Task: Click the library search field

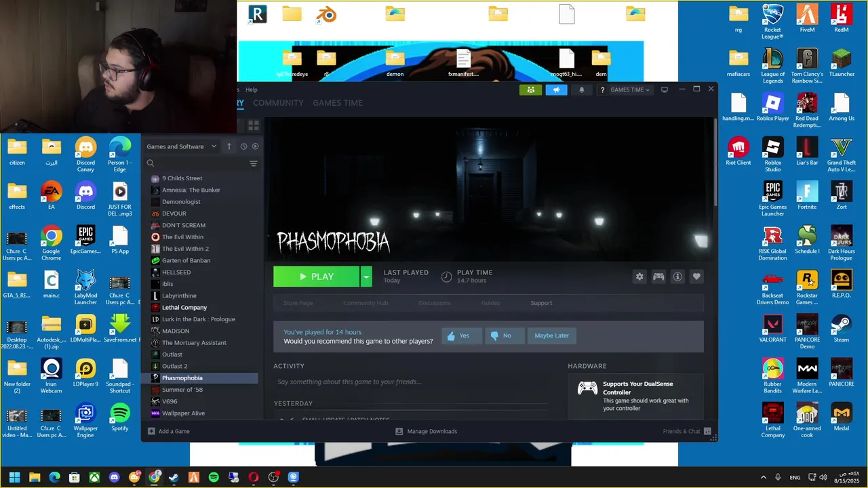Action: (x=197, y=163)
